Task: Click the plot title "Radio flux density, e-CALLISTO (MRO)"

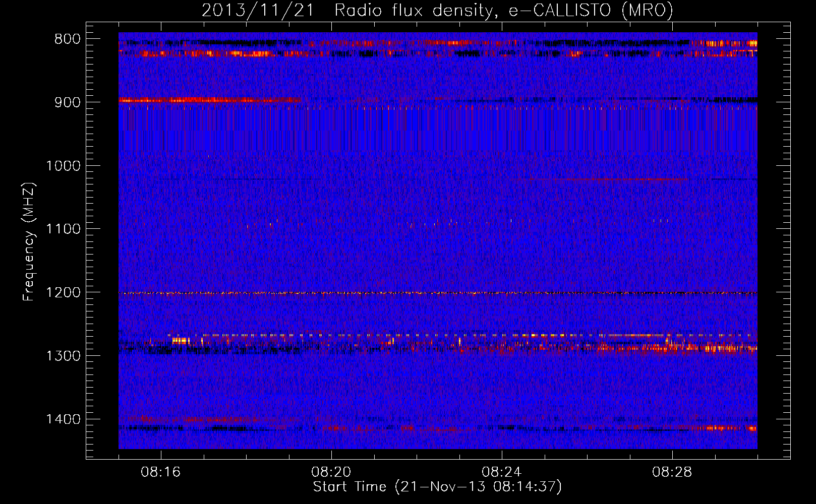Action: tap(504, 11)
